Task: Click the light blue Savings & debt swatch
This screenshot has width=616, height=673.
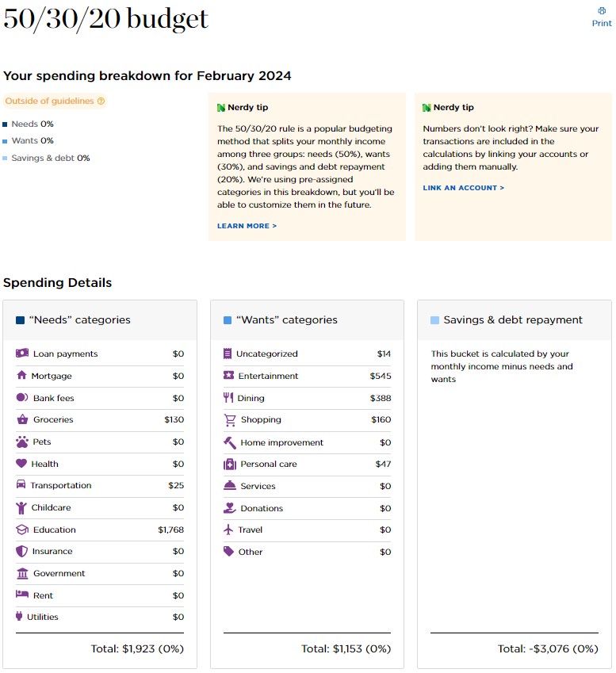Action: pyautogui.click(x=6, y=159)
